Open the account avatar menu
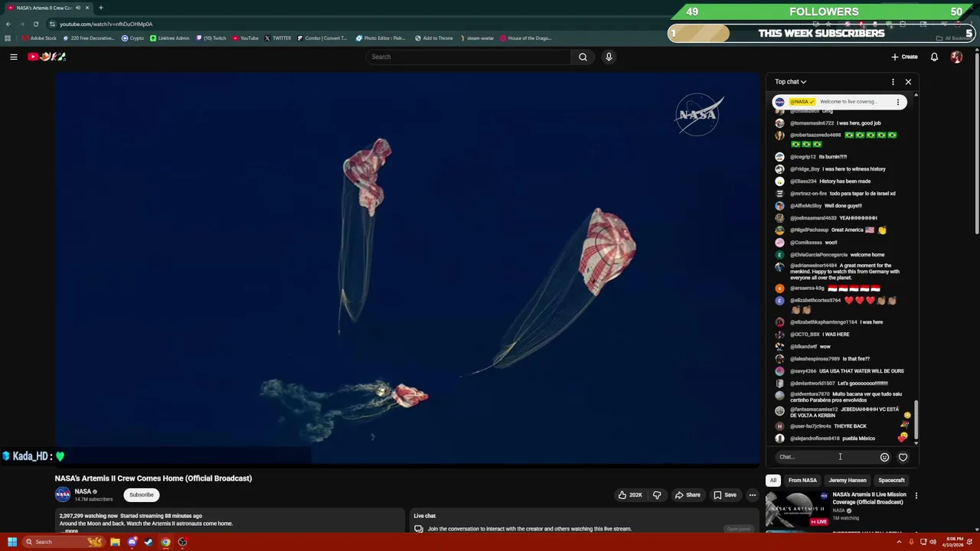 956,57
